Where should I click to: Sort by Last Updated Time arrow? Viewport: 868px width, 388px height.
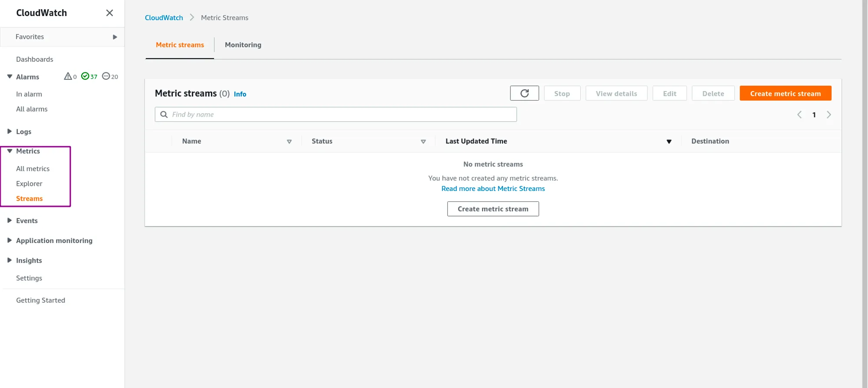point(669,141)
